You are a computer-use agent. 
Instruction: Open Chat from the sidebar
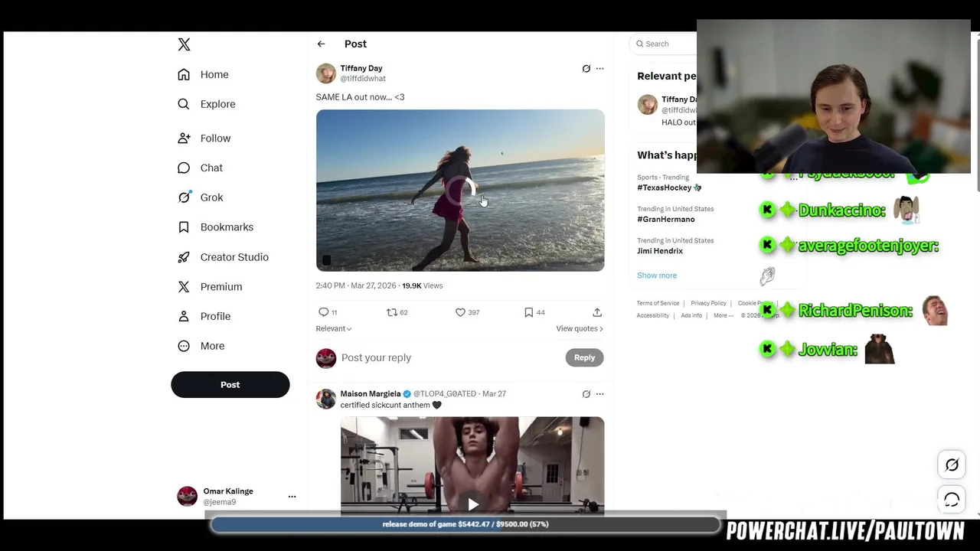tap(200, 168)
